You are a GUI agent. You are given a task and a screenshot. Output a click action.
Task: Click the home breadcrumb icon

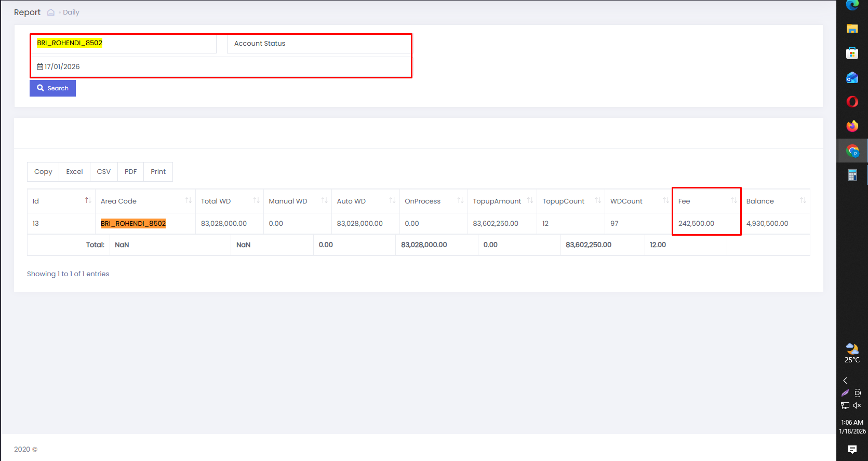click(x=51, y=12)
